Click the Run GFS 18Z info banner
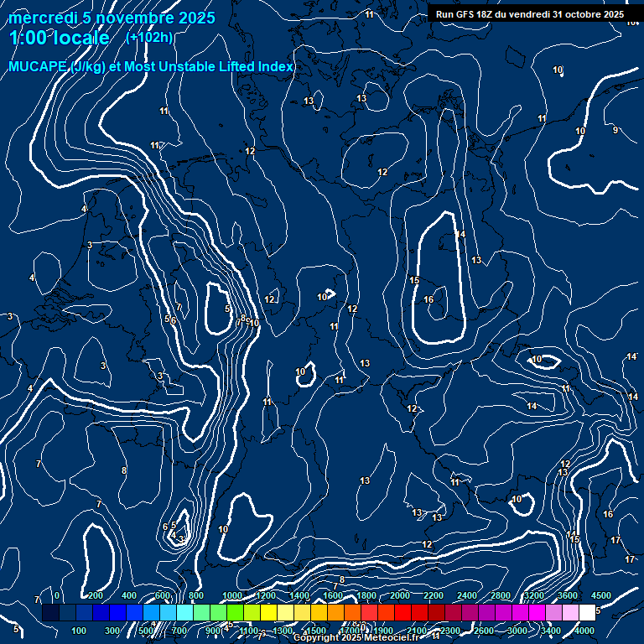644x644 pixels. (529, 14)
